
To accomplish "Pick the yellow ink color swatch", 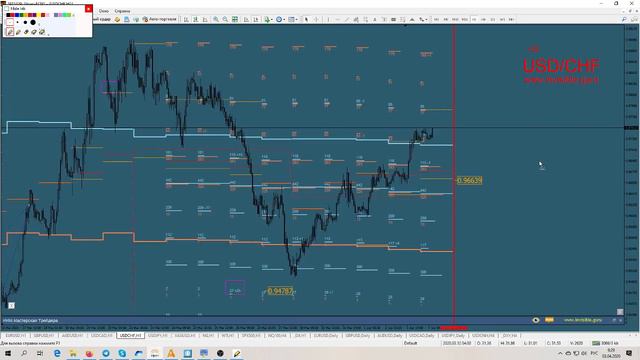I will click(38, 15).
